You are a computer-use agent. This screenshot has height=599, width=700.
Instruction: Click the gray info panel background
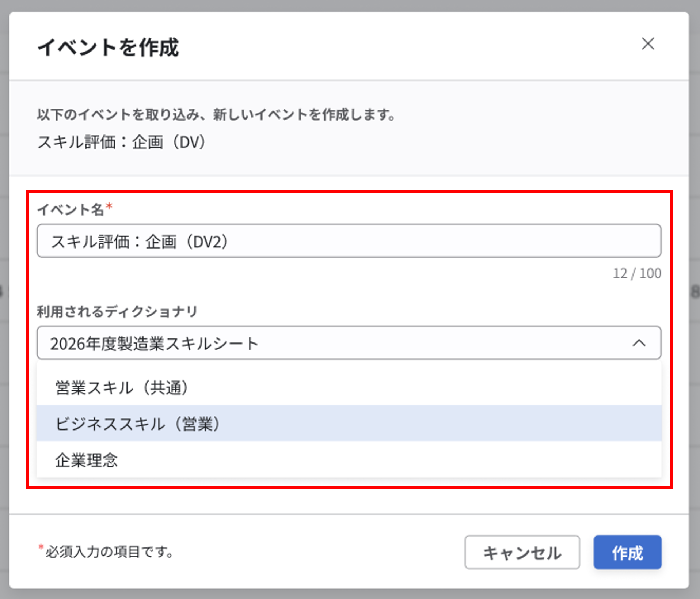(x=511, y=146)
